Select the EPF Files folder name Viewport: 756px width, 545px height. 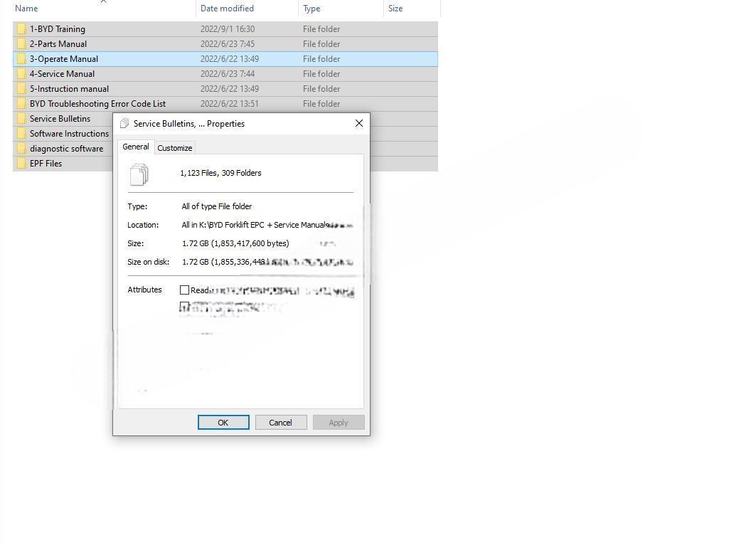tap(46, 164)
